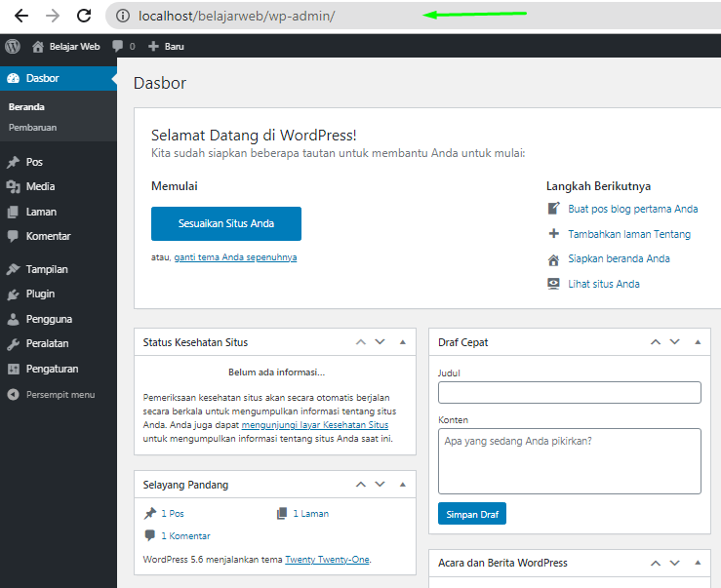Click the WordPress logo in admin bar
Screen dimensions: 721x588
13,46
